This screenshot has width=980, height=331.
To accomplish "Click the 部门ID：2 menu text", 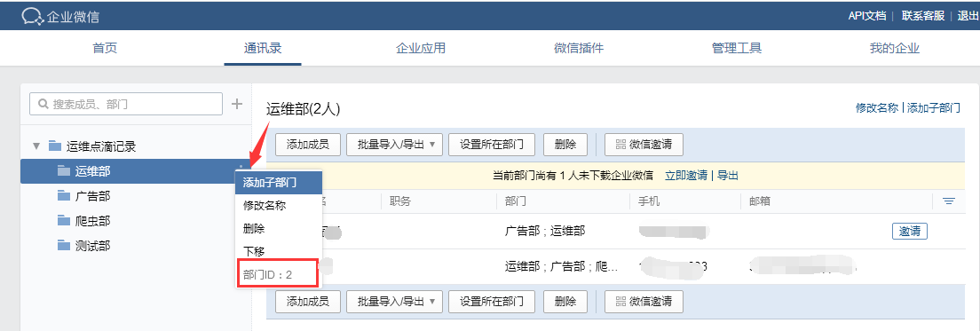I will pyautogui.click(x=267, y=274).
